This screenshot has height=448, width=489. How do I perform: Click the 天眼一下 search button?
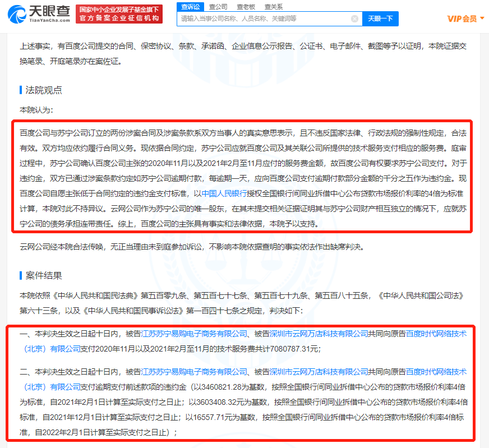(380, 19)
